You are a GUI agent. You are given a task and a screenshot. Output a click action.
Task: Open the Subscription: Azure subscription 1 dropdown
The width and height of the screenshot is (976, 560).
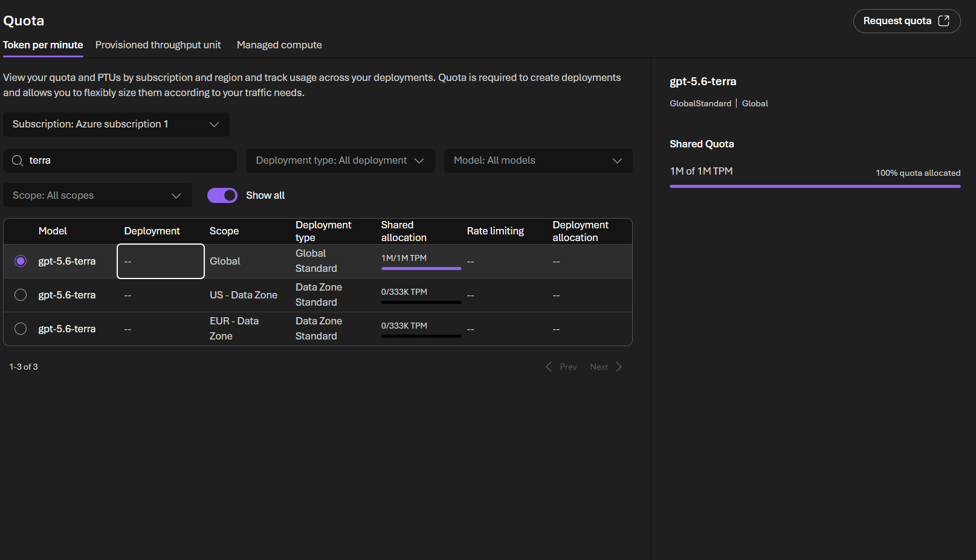tap(116, 124)
